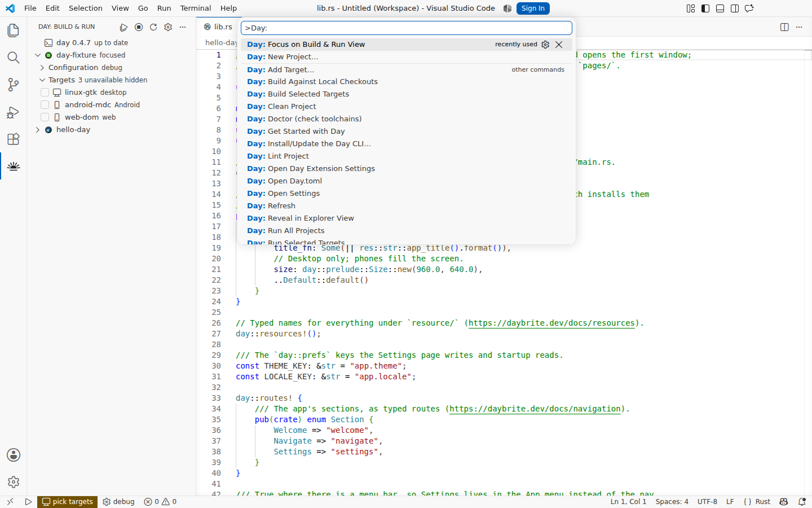Open the Extensions view
This screenshot has height=508, width=812.
pos(14,139)
